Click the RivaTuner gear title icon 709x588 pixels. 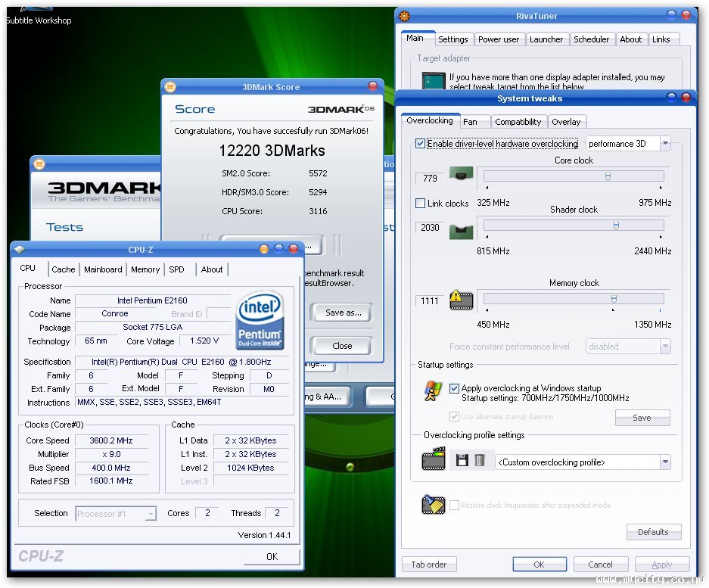(404, 17)
